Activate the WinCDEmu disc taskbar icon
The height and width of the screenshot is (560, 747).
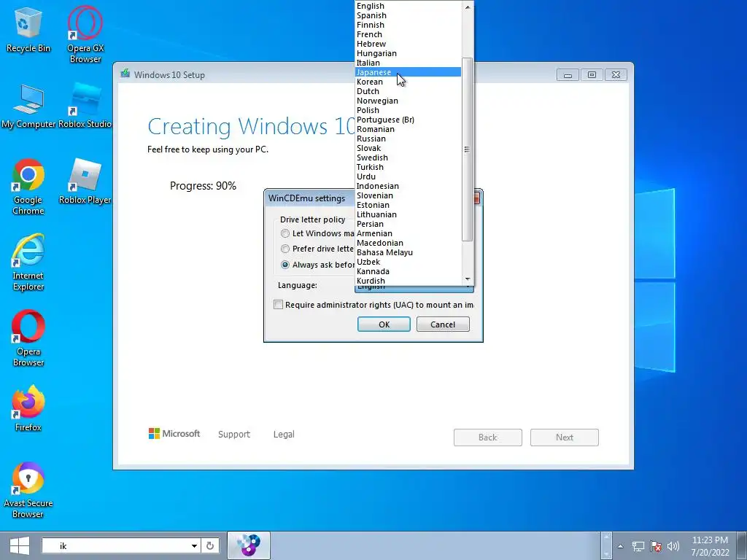point(249,545)
